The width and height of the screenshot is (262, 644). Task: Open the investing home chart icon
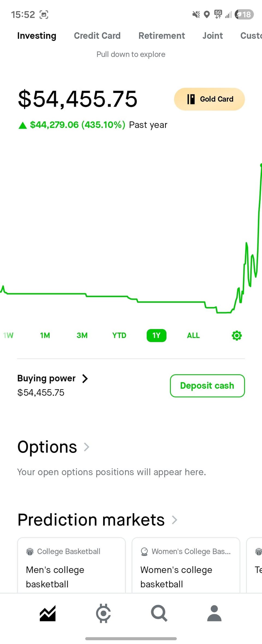point(47,613)
